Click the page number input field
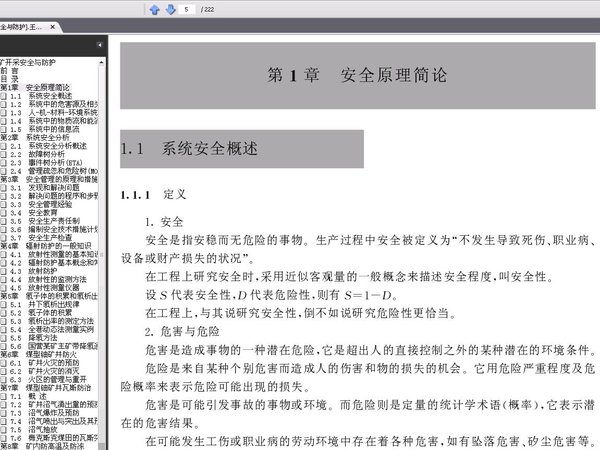This screenshot has height=450, width=600. point(187,9)
